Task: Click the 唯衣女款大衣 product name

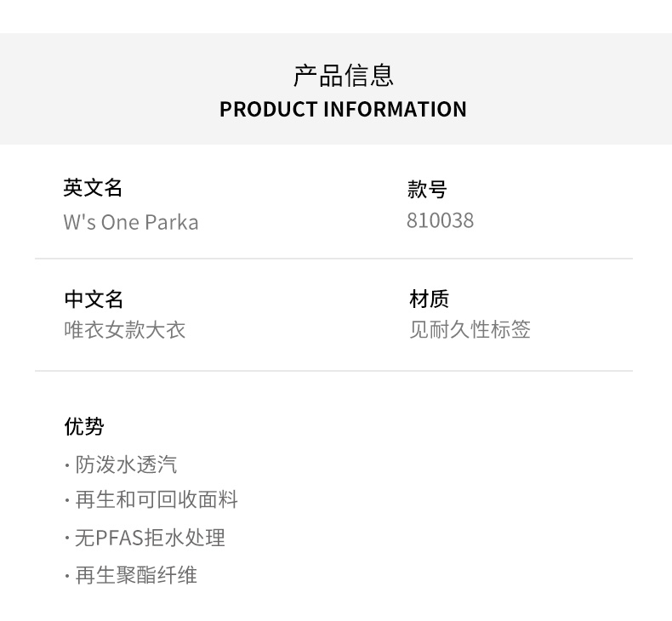Action: pos(125,330)
